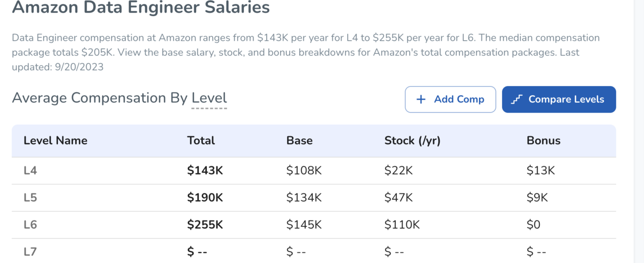Click the dotted-underlined Level link
The image size is (644, 263).
tap(209, 98)
